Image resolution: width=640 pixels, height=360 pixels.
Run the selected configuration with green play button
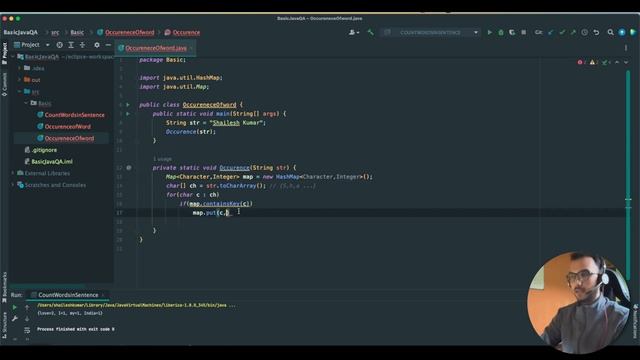pos(489,32)
